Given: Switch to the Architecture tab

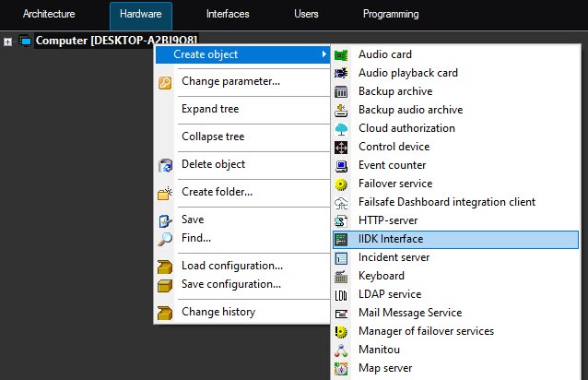Looking at the screenshot, I should [49, 14].
